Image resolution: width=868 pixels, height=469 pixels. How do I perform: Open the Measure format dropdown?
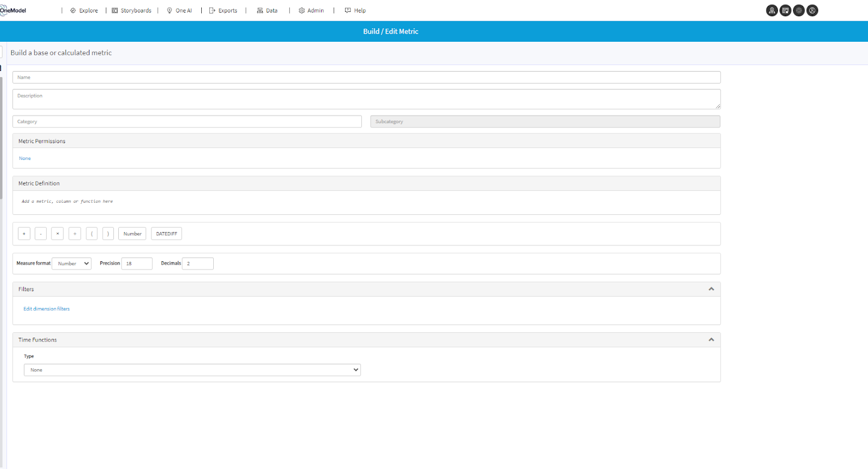click(x=72, y=264)
